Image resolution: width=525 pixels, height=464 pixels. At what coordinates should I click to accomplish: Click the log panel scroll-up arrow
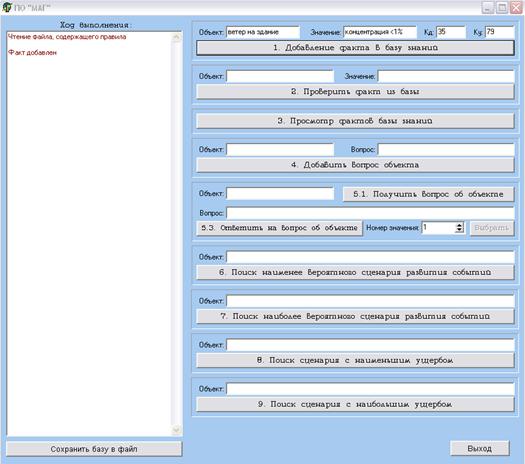coord(176,37)
